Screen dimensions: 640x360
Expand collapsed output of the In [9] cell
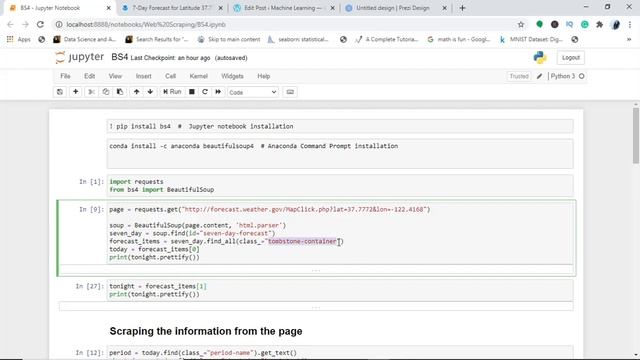(316, 270)
